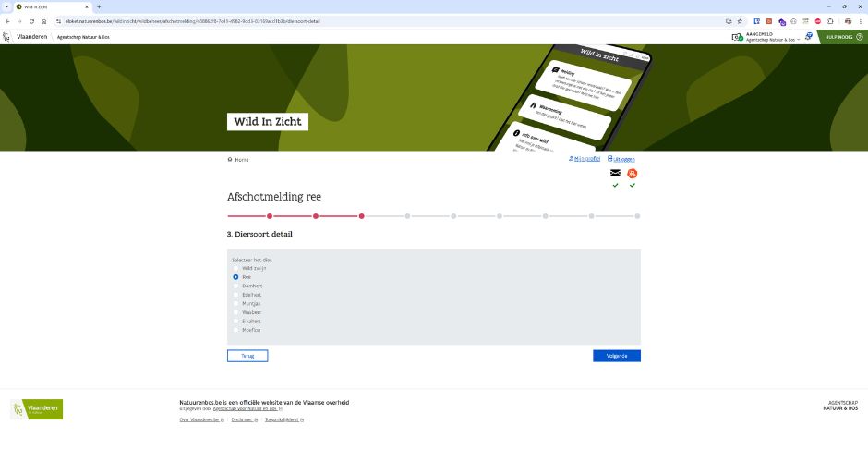
Task: Open the browser extensions puzzle icon
Action: [x=829, y=21]
